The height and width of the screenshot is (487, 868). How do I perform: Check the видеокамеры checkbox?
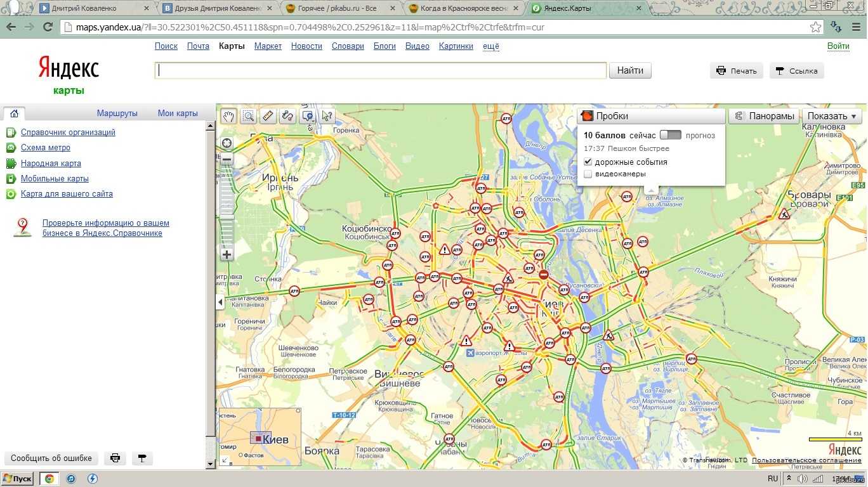click(x=588, y=174)
